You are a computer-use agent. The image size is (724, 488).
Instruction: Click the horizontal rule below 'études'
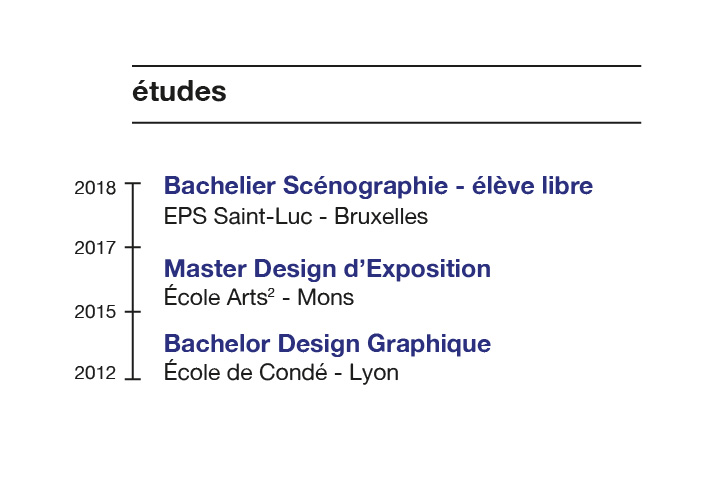pyautogui.click(x=386, y=123)
